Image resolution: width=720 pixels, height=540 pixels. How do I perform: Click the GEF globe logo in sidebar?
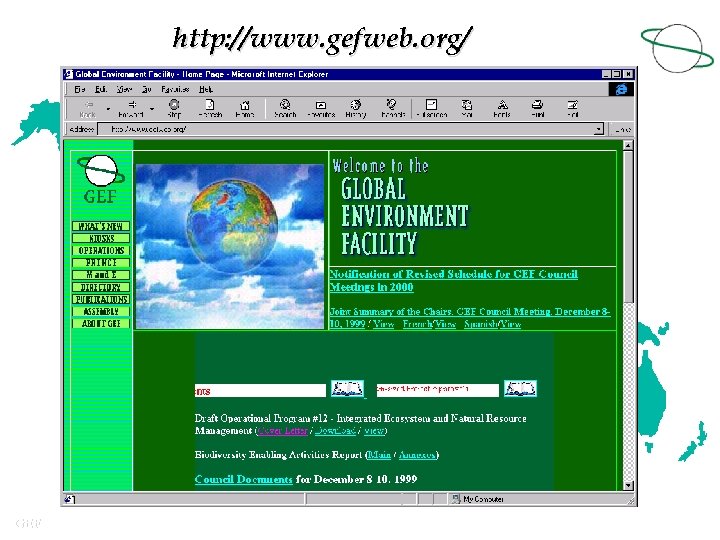101,170
